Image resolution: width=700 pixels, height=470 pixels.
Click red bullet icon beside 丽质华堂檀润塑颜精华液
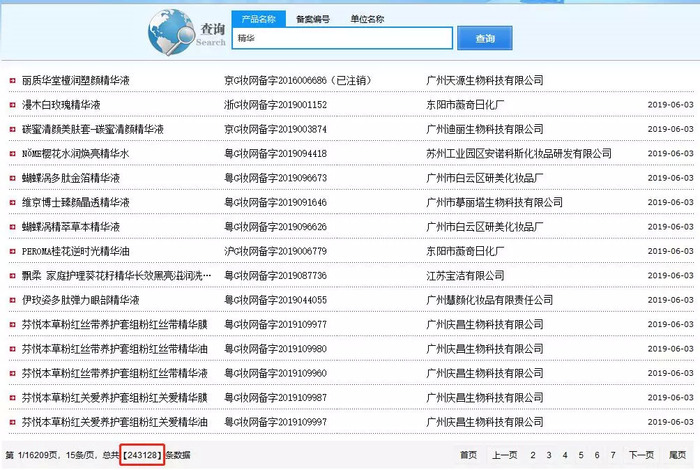click(12, 80)
